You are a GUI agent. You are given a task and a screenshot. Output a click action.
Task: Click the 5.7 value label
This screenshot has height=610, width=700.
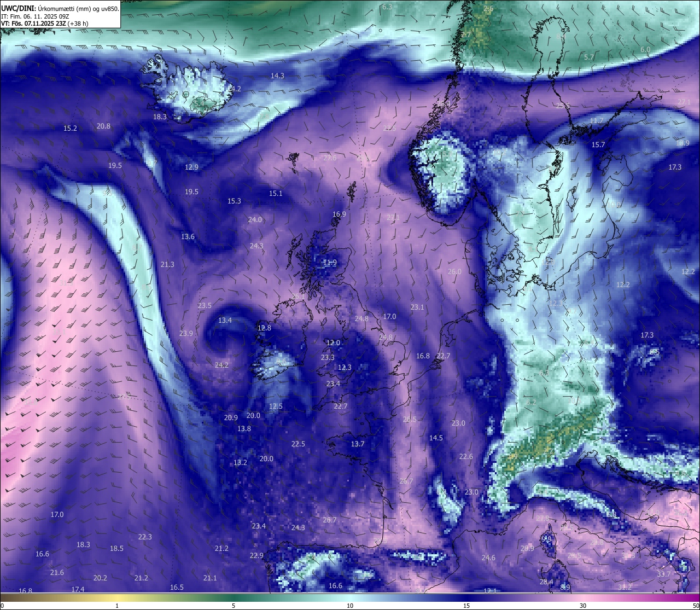point(589,57)
